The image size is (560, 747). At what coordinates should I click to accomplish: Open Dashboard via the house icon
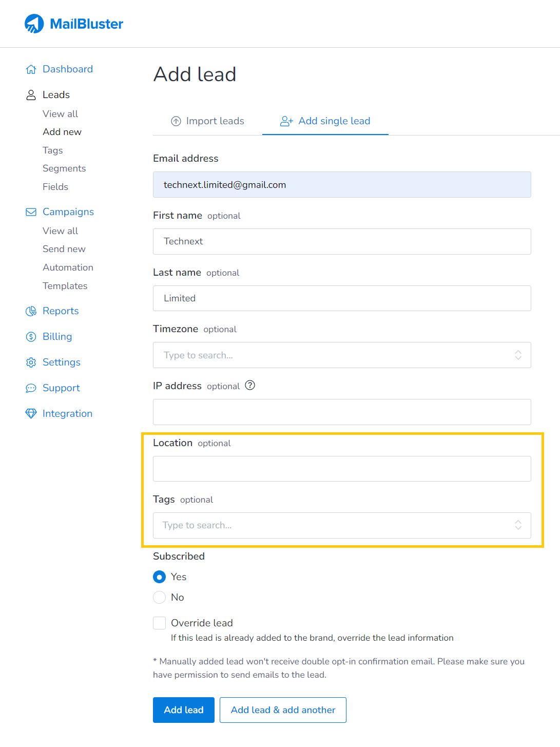[x=31, y=69]
